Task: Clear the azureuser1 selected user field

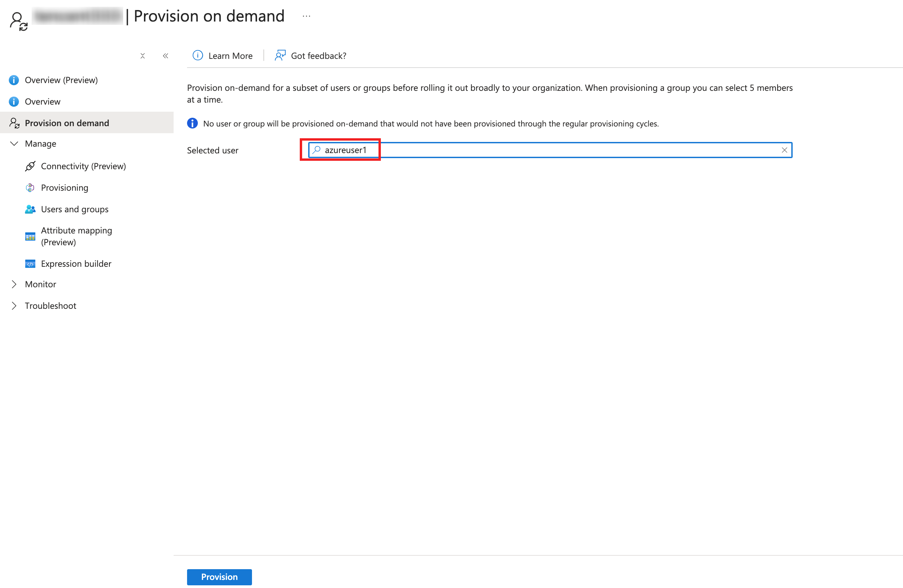Action: coord(784,150)
